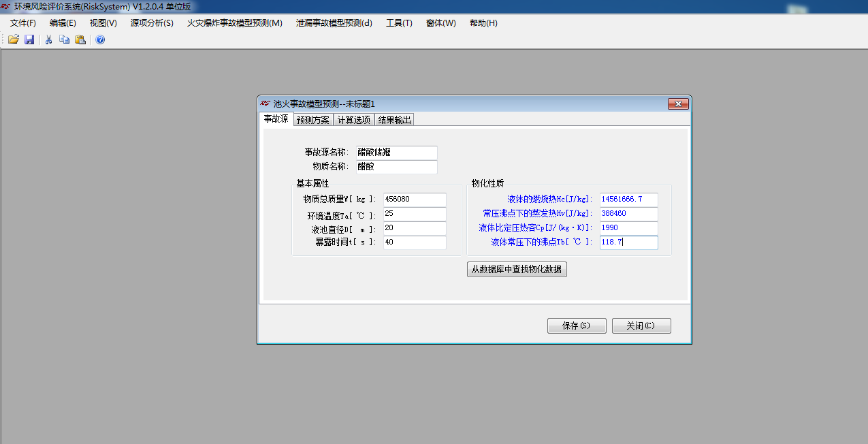Click the 保存(S) button
This screenshot has width=868, height=444.
click(577, 326)
